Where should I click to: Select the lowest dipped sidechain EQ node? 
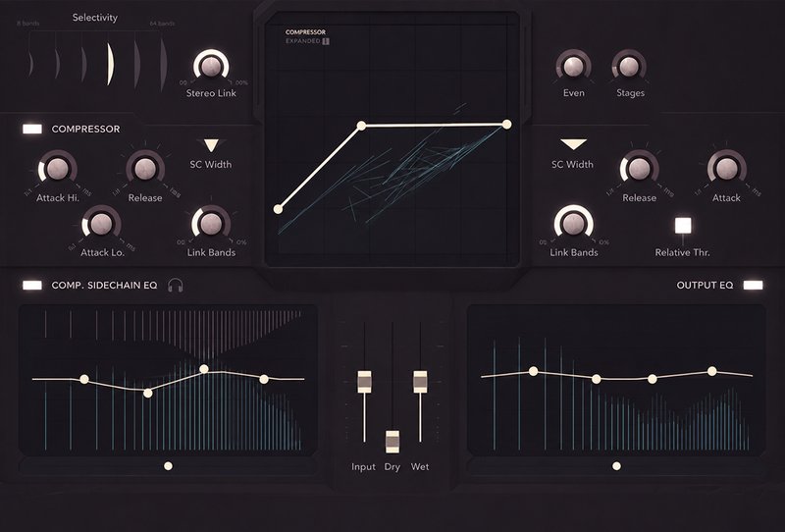pyautogui.click(x=148, y=394)
